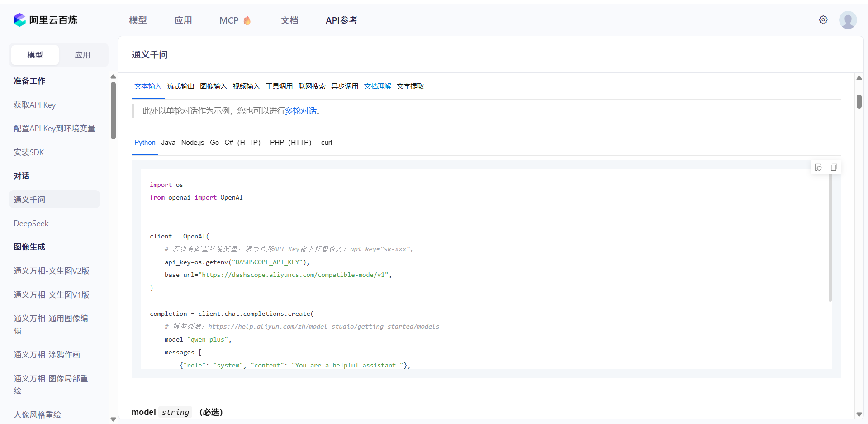This screenshot has height=424, width=868.
Task: Open 安装SDK in sidebar
Action: (x=29, y=152)
